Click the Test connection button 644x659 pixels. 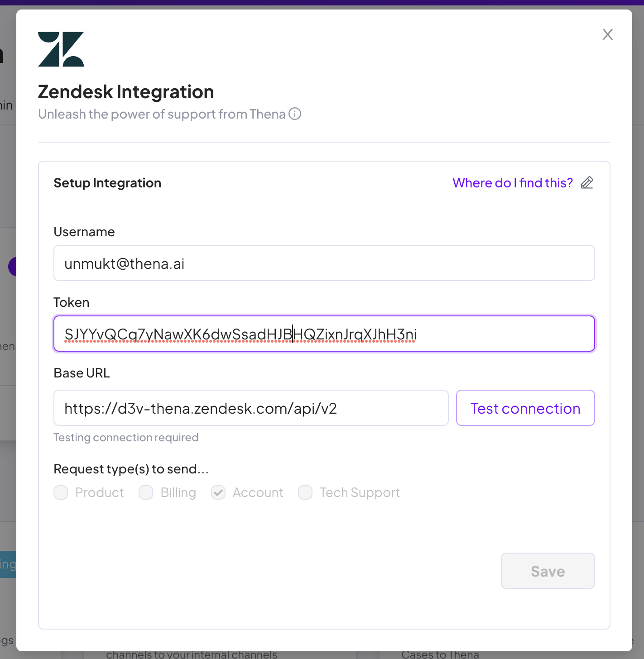click(525, 408)
